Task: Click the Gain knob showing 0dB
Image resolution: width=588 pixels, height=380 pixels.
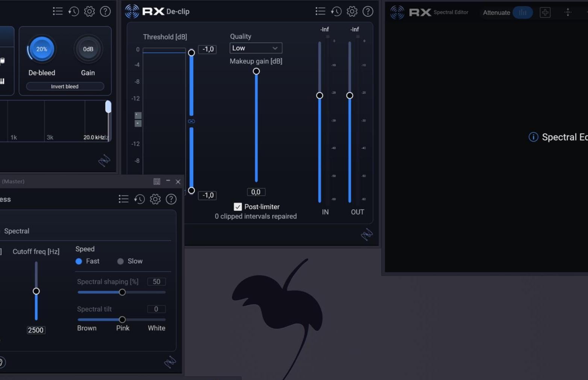Action: click(x=88, y=49)
